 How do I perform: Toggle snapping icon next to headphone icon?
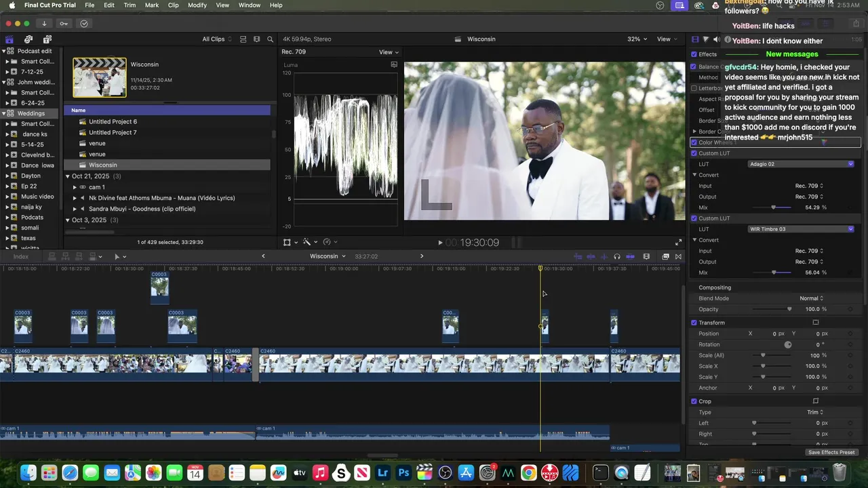[x=630, y=257]
